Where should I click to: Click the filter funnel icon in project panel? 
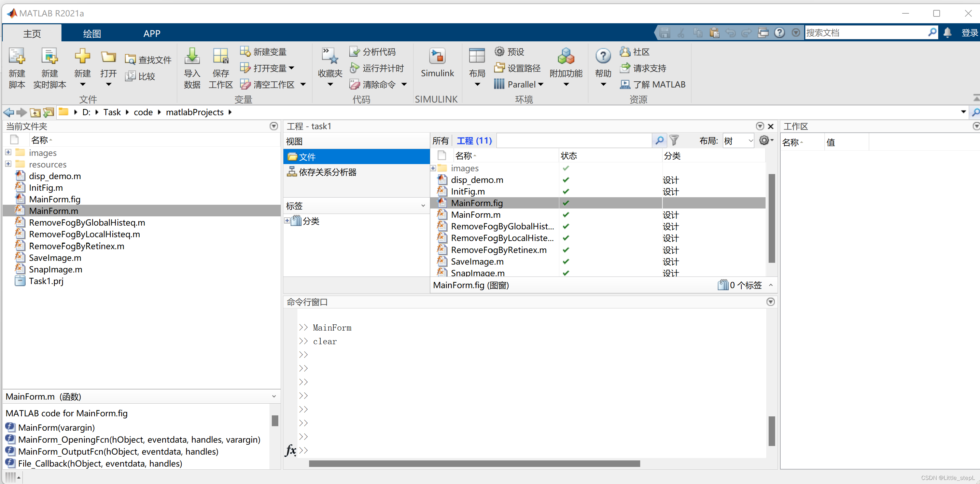tap(674, 140)
